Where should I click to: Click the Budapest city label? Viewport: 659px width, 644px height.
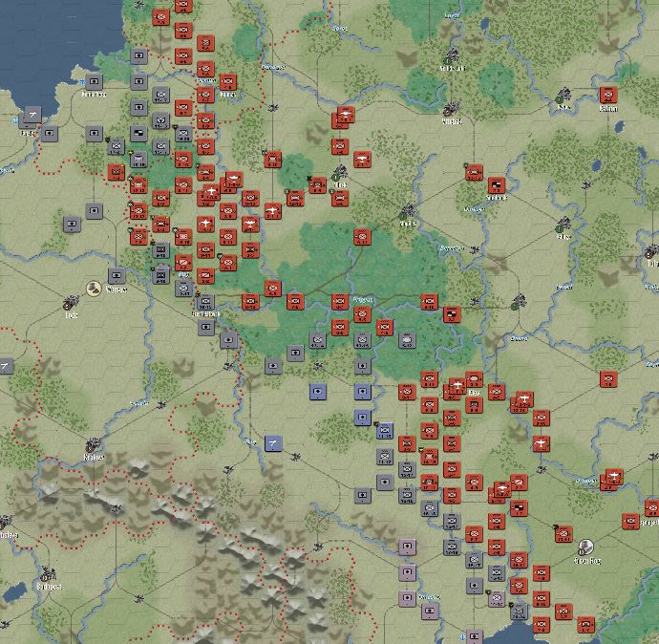[49, 587]
